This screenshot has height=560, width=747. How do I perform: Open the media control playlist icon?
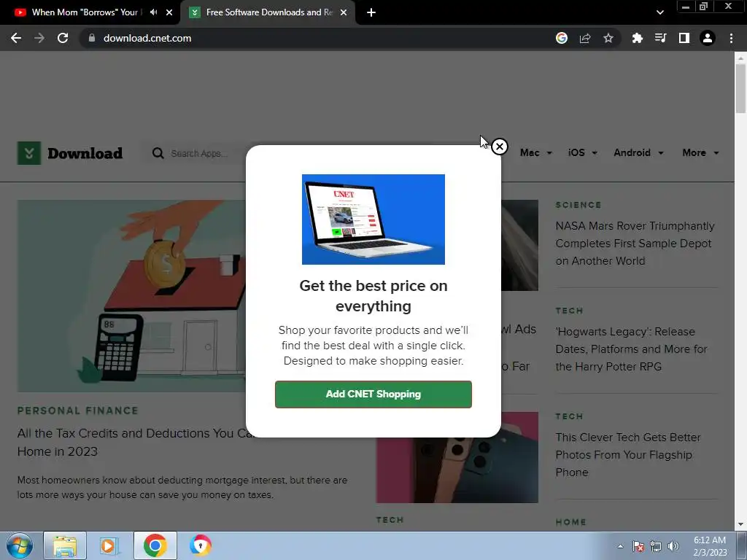point(661,38)
